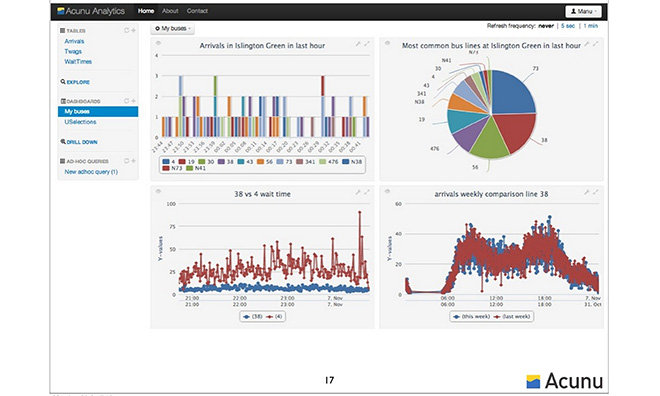The width and height of the screenshot is (660, 396).
Task: Expand the 38 vs 4 wait time chart
Action: tap(367, 192)
